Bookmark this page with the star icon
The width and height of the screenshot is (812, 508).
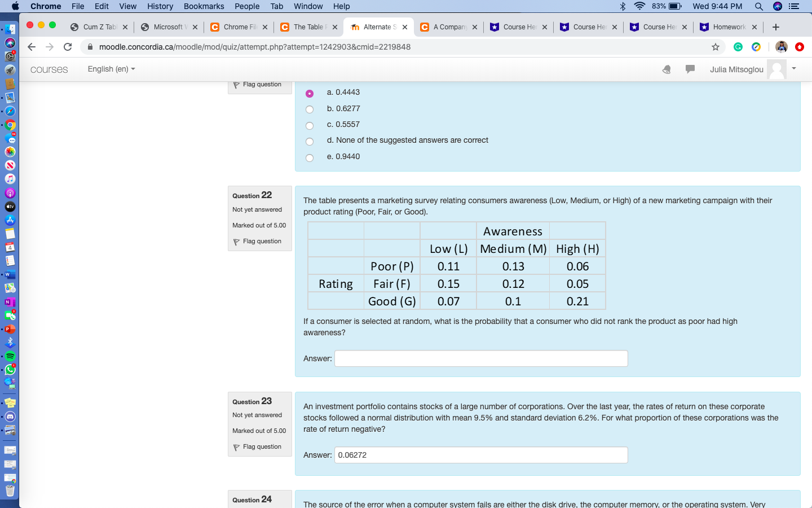(716, 47)
